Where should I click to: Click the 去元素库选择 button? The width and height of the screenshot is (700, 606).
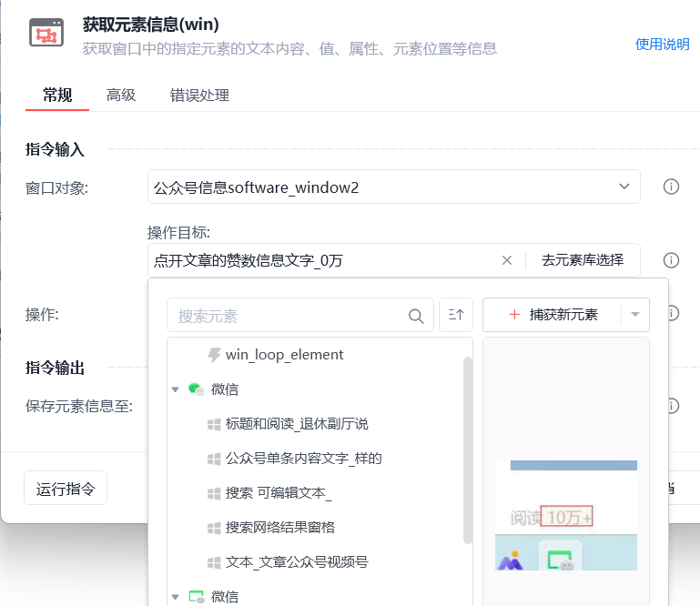(583, 260)
